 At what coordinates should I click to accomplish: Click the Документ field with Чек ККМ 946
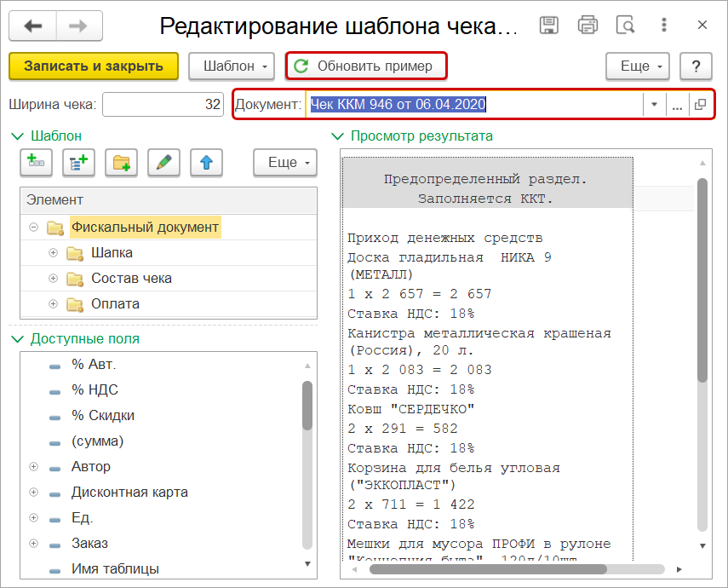473,104
